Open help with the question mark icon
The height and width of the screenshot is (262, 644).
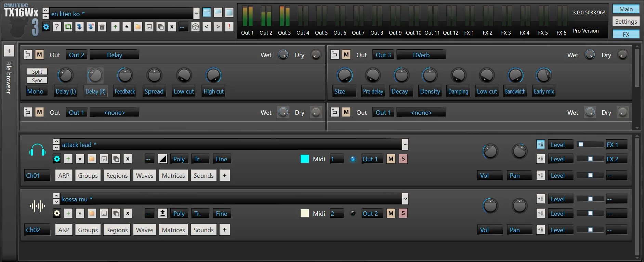[x=57, y=27]
